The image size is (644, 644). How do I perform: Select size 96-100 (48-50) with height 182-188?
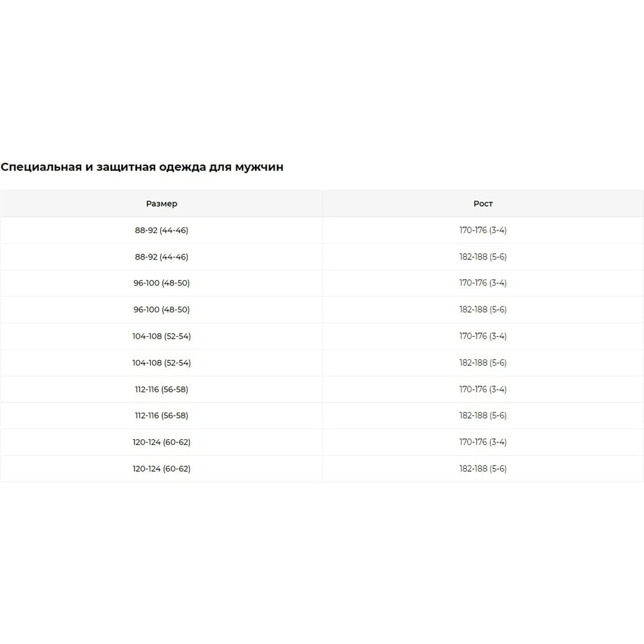(161, 310)
